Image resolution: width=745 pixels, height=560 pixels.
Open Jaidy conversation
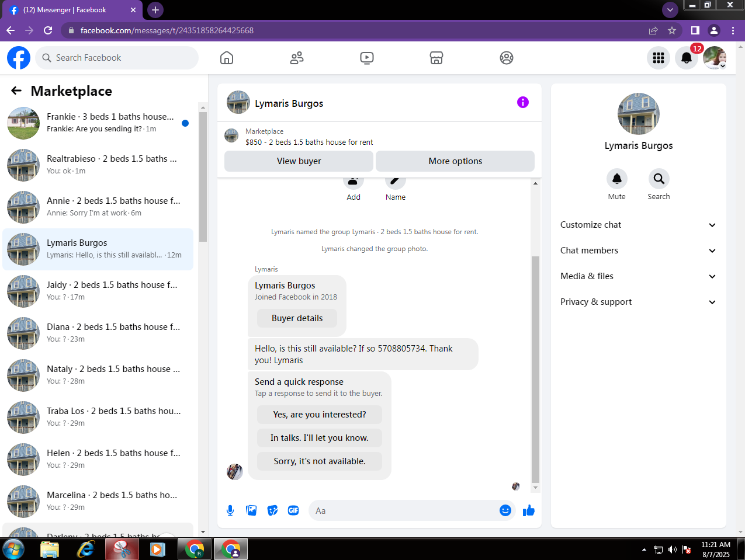click(x=98, y=291)
